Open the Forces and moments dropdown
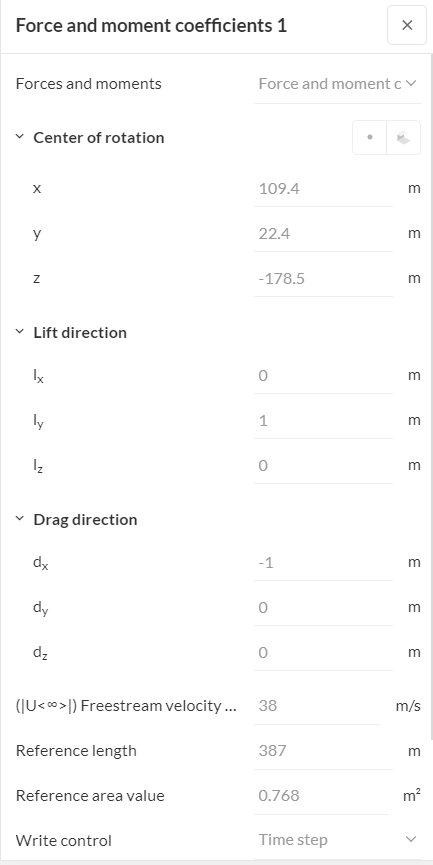The height and width of the screenshot is (865, 433). point(337,84)
